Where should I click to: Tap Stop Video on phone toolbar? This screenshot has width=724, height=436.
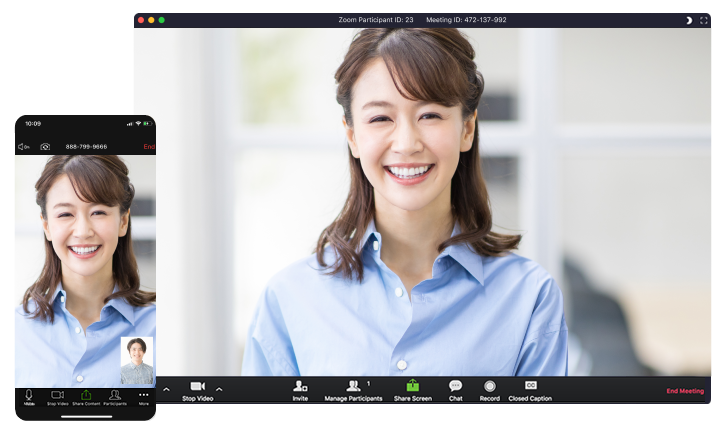click(57, 397)
